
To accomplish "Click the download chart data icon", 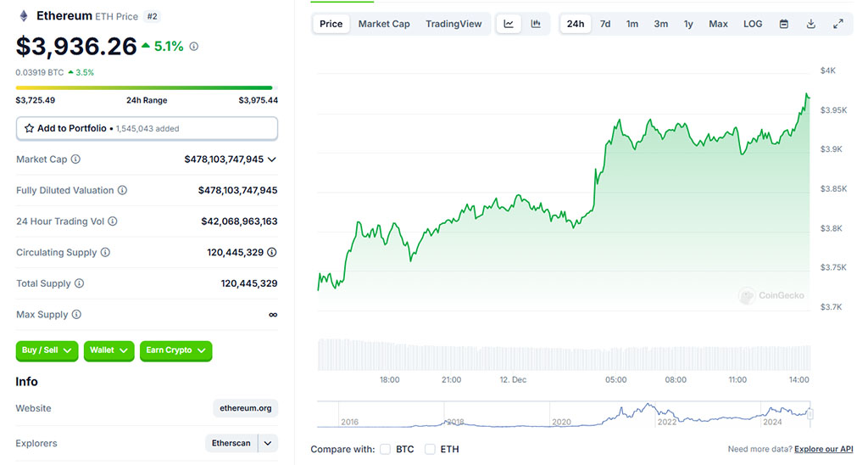I will [811, 24].
